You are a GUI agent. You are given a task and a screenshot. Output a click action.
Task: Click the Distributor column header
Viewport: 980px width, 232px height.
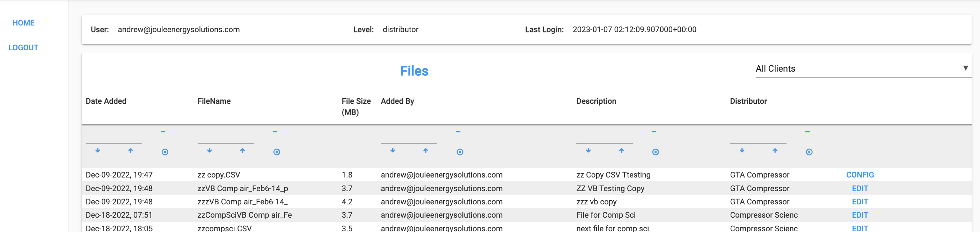point(748,101)
